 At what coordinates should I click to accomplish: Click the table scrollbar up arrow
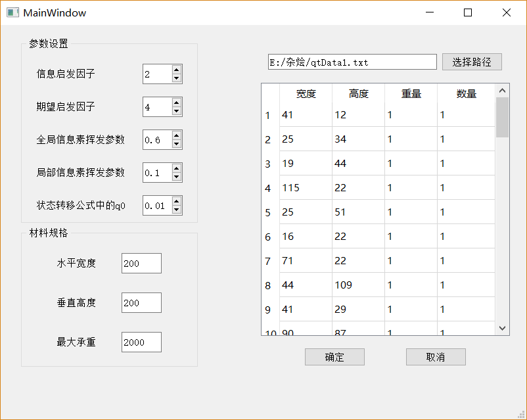pyautogui.click(x=503, y=91)
